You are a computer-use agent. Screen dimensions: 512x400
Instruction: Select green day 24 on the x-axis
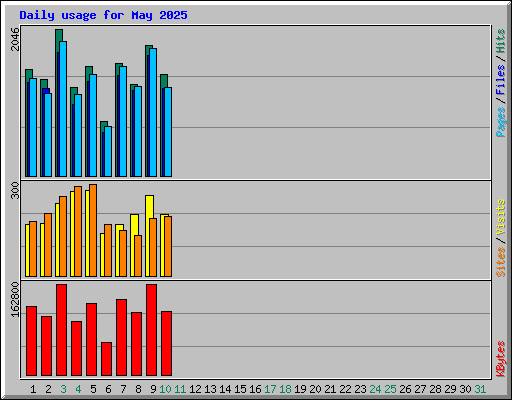375,389
